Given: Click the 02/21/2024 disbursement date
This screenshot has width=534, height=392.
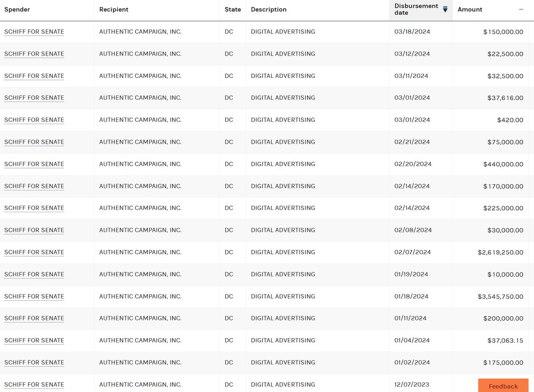Looking at the screenshot, I should [412, 142].
